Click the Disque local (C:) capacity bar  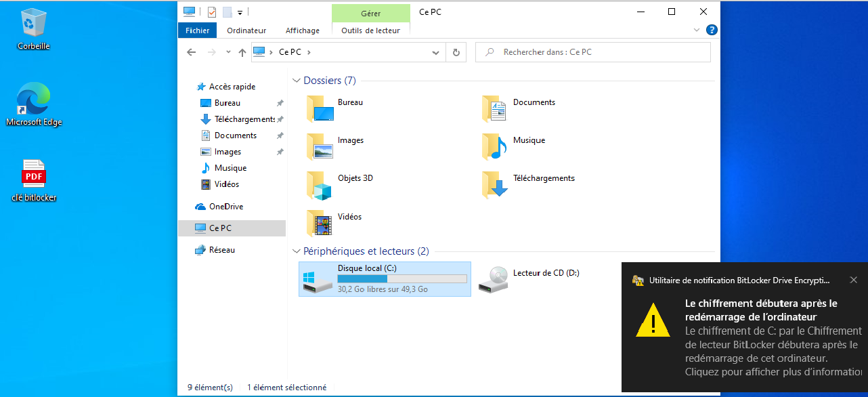[402, 278]
